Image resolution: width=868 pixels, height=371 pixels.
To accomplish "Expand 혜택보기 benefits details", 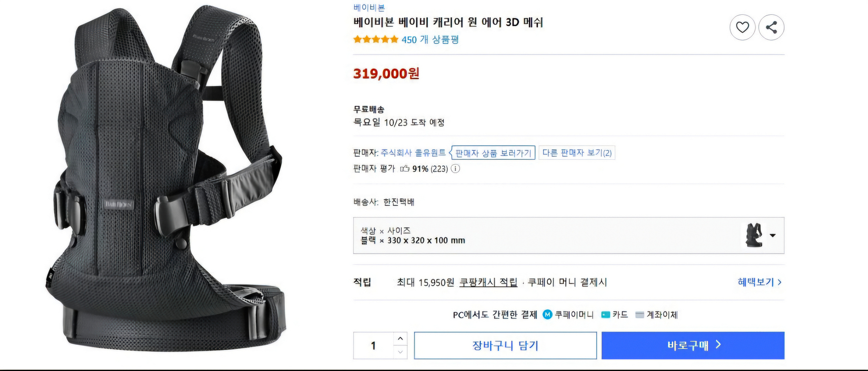I will [x=759, y=282].
